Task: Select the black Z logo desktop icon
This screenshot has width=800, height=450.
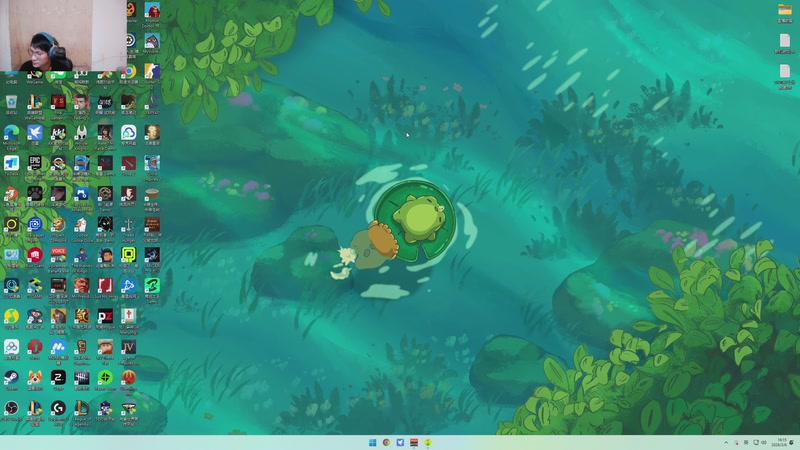Action: click(x=58, y=378)
